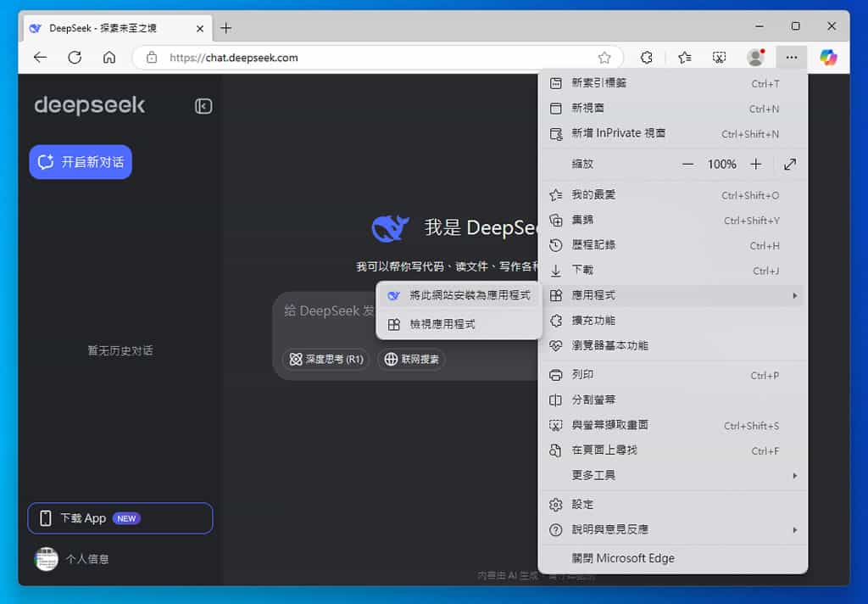The height and width of the screenshot is (604, 868).
Task: Click the 下载 App button
Action: pos(120,518)
